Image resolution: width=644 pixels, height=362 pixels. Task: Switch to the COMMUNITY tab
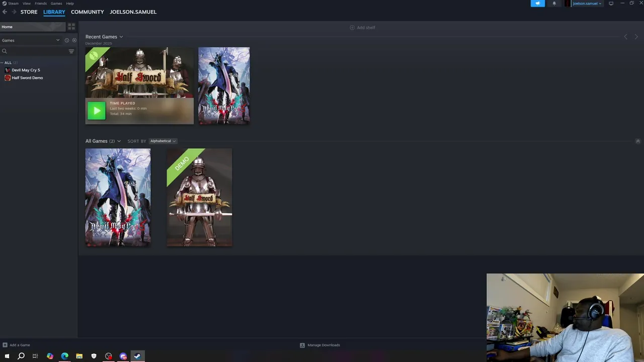[x=87, y=12]
